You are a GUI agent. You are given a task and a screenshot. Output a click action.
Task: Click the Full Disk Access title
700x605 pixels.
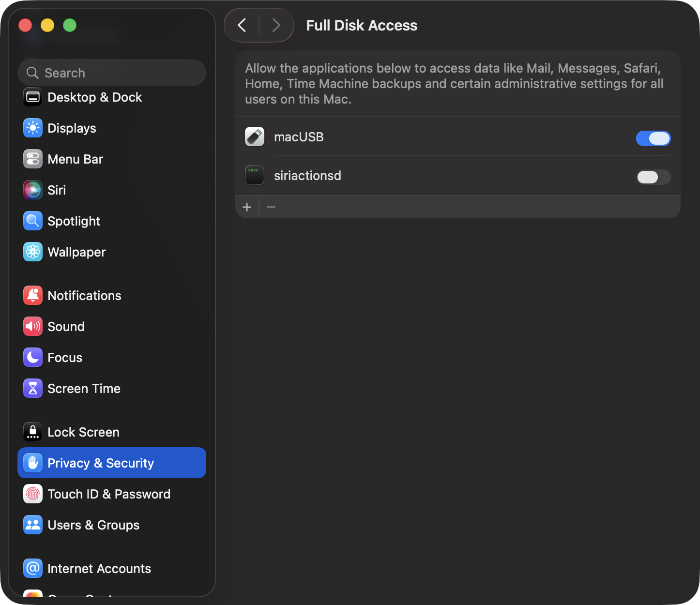362,25
